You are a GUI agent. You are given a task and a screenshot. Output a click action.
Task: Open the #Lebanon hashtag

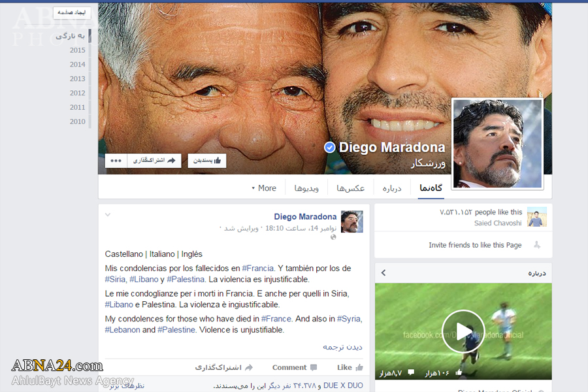(x=122, y=329)
